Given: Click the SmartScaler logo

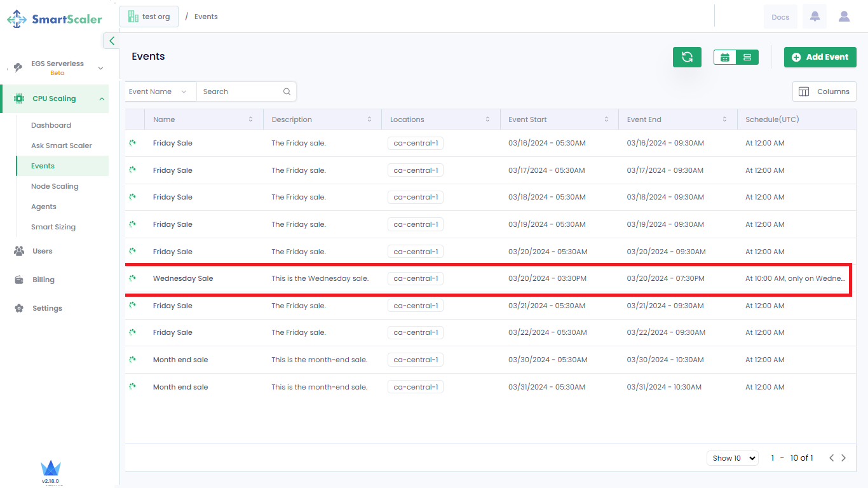Looking at the screenshot, I should [x=55, y=19].
